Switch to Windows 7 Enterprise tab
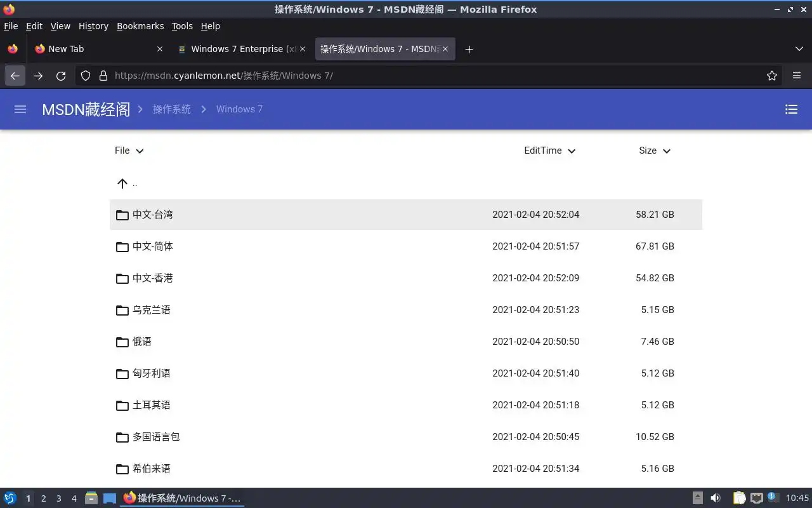The image size is (812, 508). (242, 49)
